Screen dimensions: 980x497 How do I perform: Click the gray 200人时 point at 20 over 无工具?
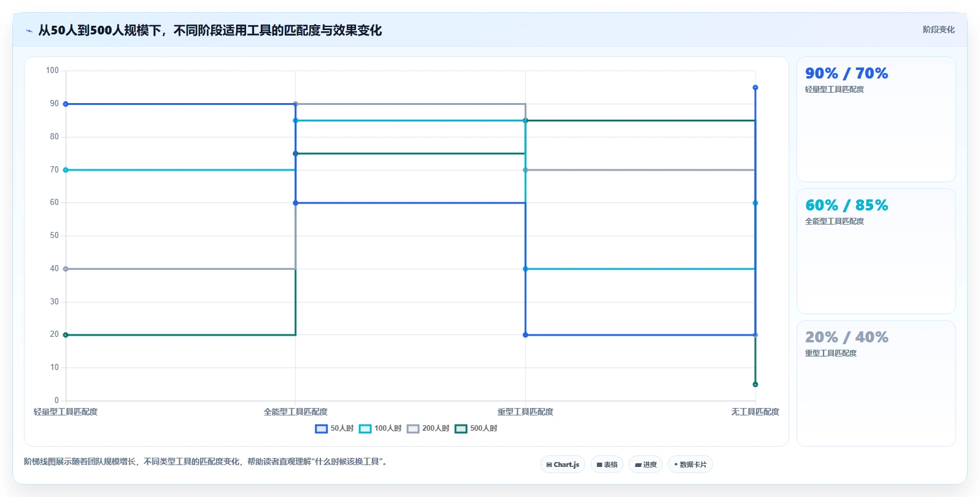(755, 335)
